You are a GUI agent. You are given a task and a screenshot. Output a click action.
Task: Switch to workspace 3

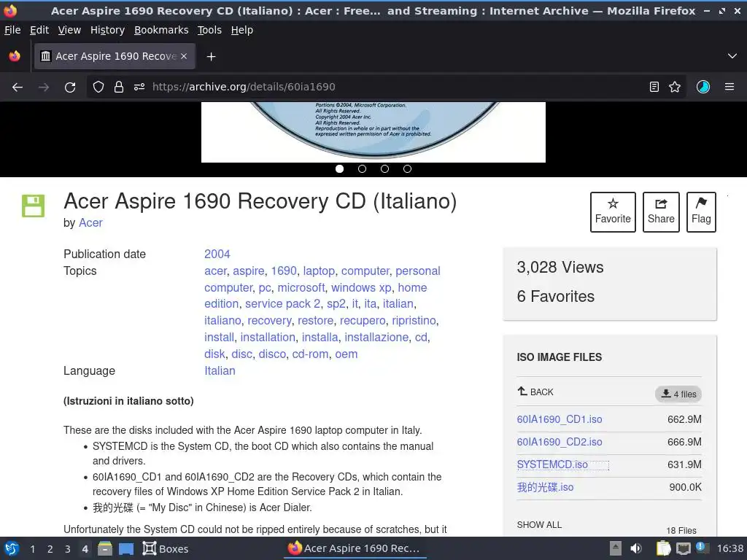68,549
